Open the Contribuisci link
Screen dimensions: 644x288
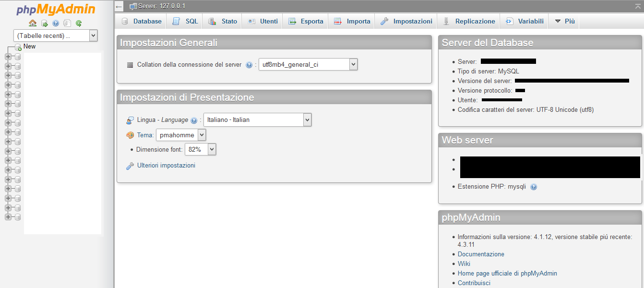[x=474, y=283]
